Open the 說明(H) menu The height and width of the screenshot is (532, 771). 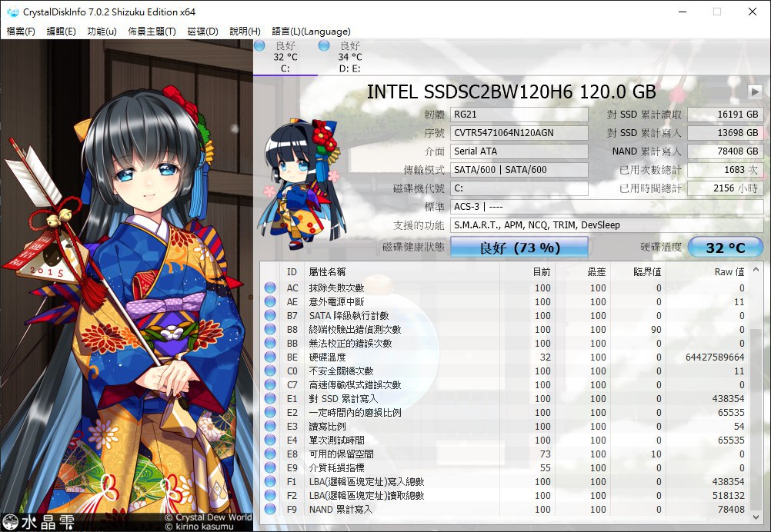[x=245, y=32]
